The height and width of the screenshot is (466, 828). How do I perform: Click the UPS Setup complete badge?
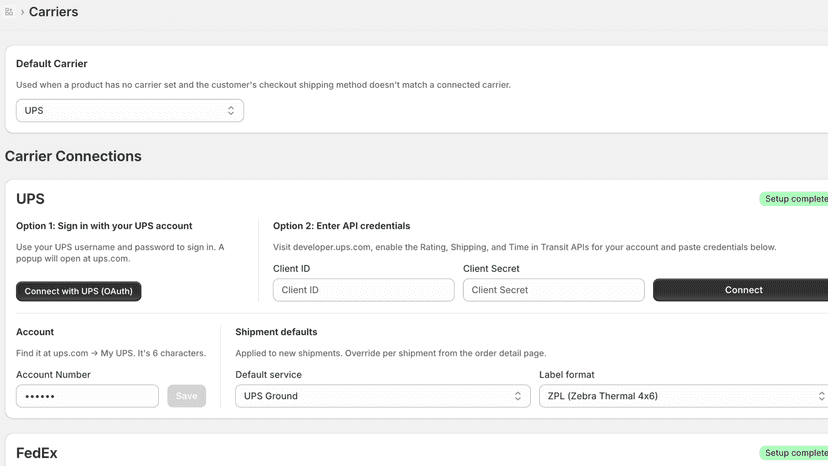pyautogui.click(x=794, y=199)
